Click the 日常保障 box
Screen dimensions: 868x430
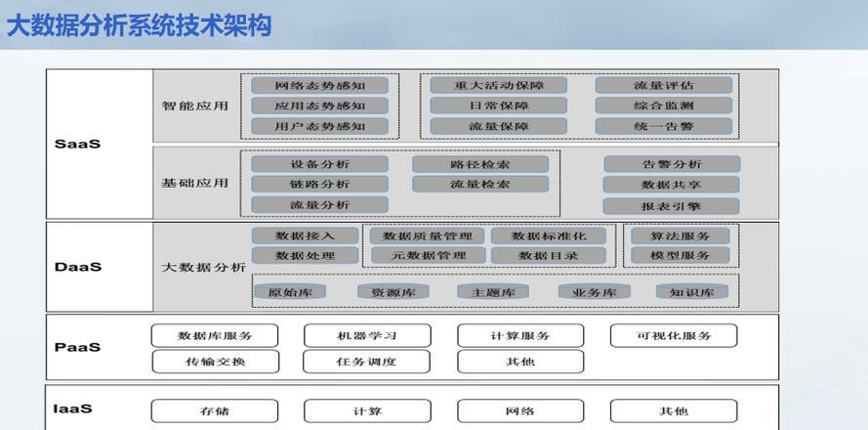point(498,106)
